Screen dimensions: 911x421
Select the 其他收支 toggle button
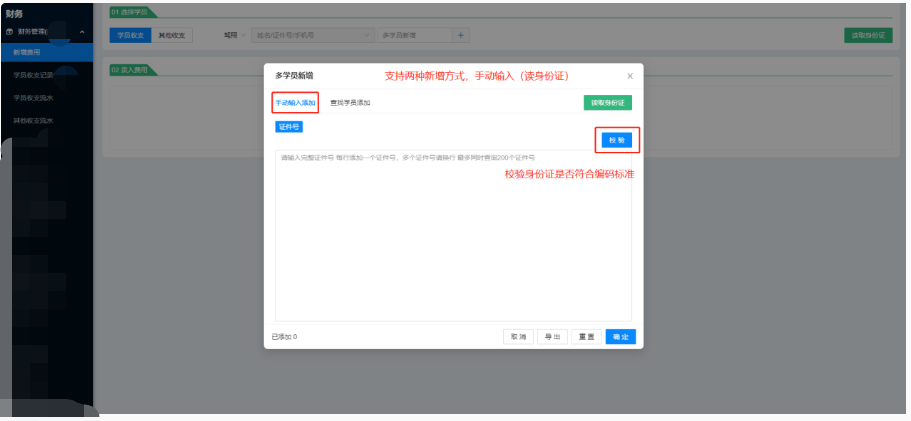click(172, 35)
